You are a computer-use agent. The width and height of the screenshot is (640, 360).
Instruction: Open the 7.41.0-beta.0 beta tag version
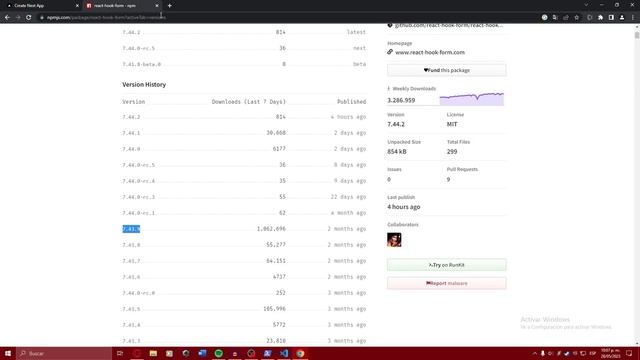[x=142, y=64]
